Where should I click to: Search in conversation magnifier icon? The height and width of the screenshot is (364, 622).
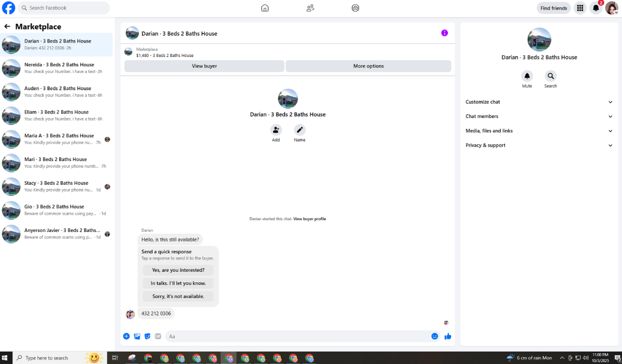click(x=550, y=76)
